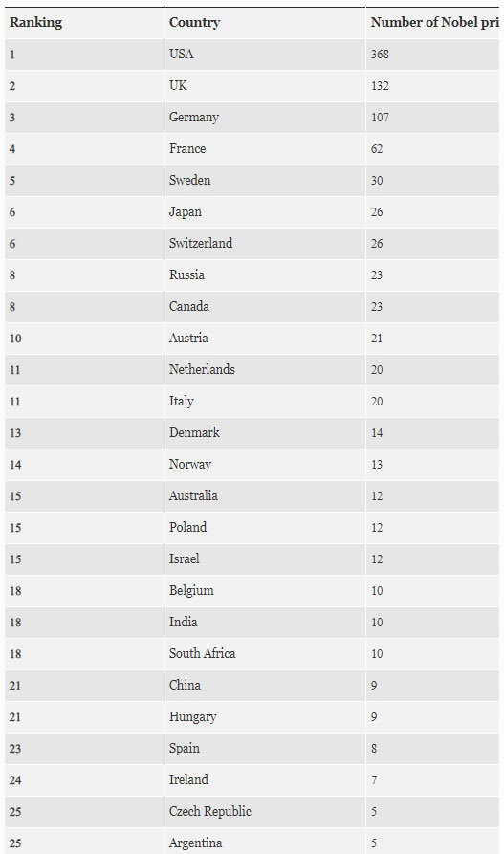Select the Denmark table cell
504x854 pixels.
[264, 433]
